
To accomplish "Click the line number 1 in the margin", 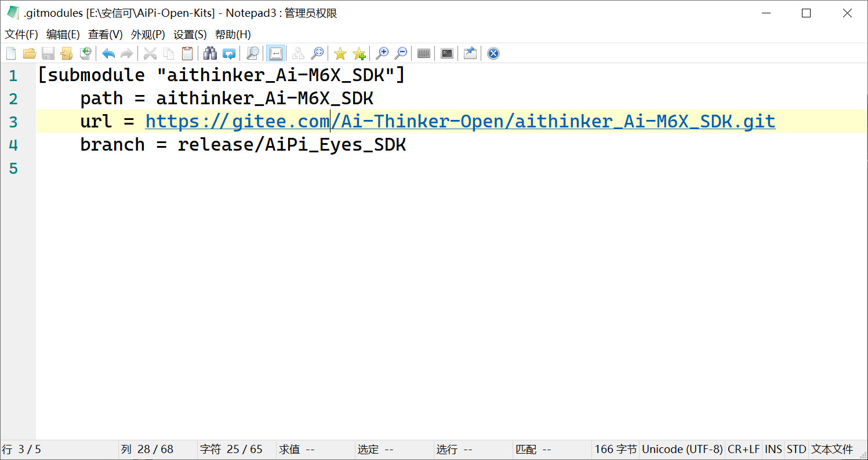I will (13, 76).
